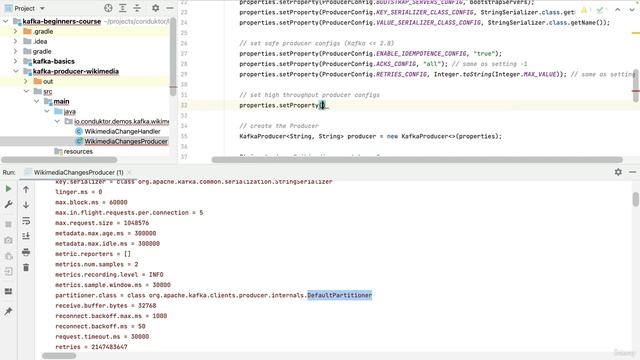Click the Project panel horizontal scrollbar
640x360 pixels.
pos(59,160)
